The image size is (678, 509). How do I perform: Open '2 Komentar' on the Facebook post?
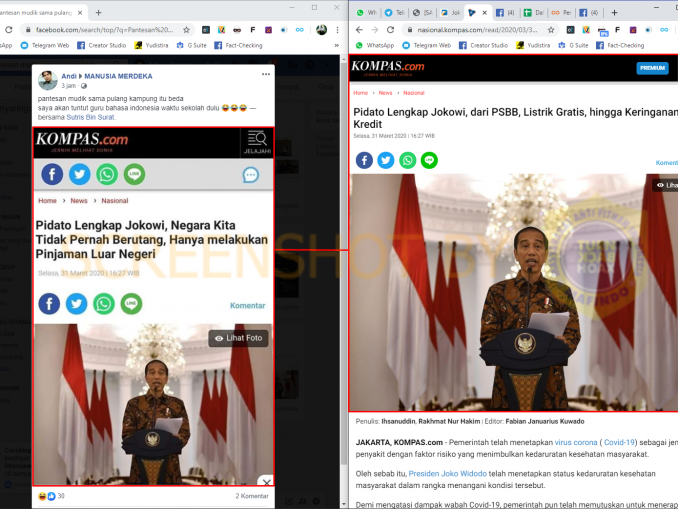click(x=252, y=496)
